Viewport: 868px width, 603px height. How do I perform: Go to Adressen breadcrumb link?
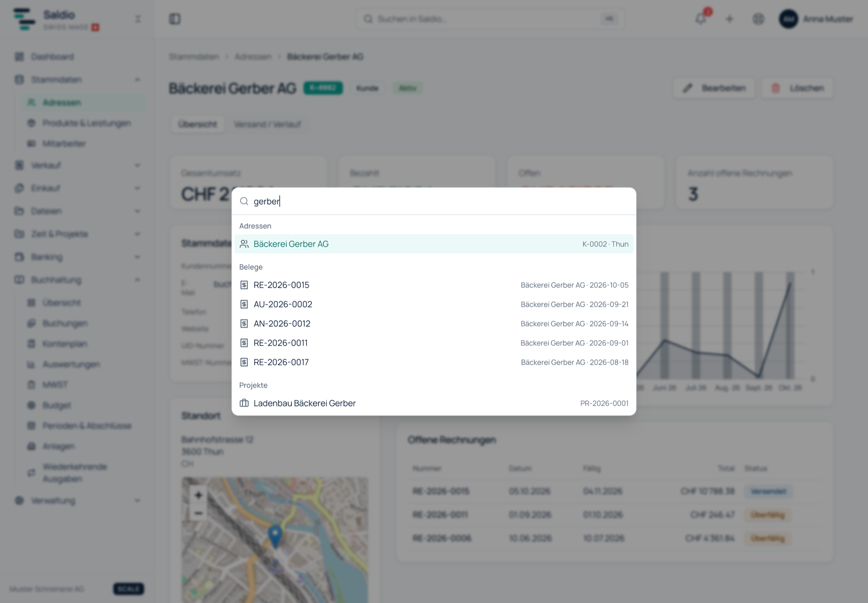coord(253,57)
